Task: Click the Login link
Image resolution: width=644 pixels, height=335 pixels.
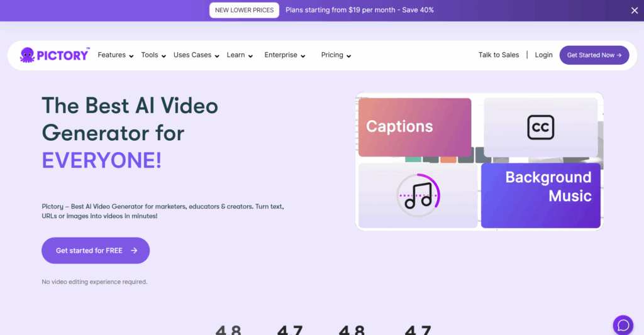Action: [x=543, y=55]
